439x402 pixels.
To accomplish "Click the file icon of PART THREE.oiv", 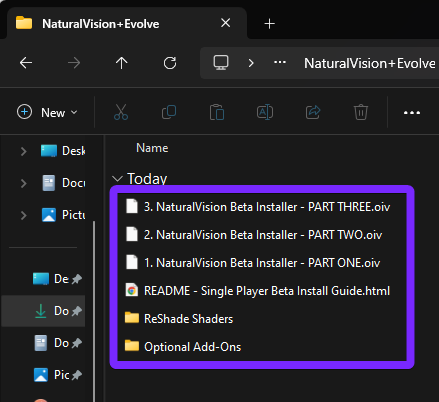I will tap(132, 206).
